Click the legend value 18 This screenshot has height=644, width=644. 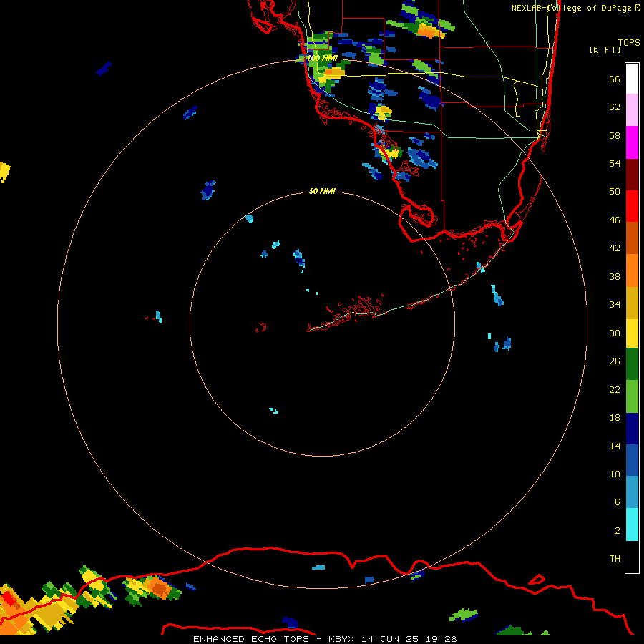615,418
